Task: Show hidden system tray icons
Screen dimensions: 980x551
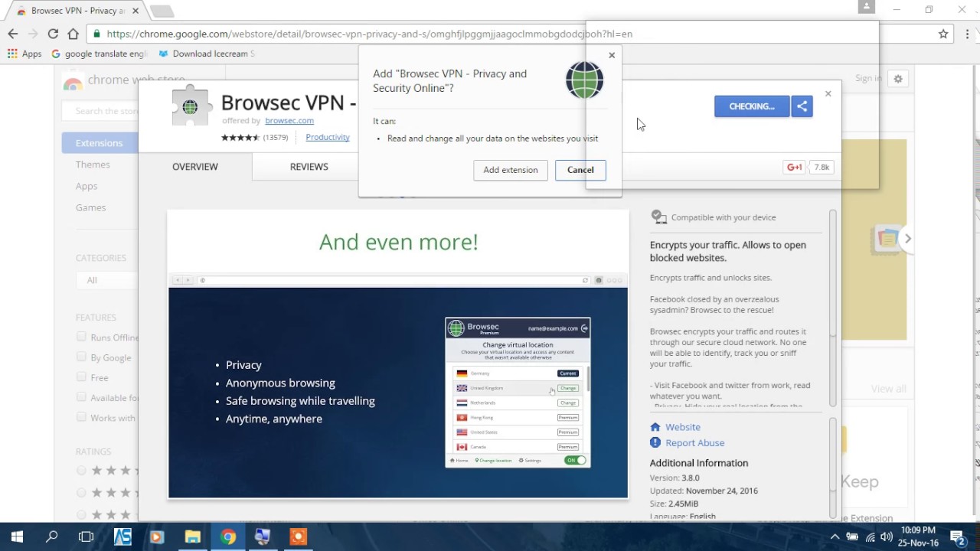Action: pos(835,536)
